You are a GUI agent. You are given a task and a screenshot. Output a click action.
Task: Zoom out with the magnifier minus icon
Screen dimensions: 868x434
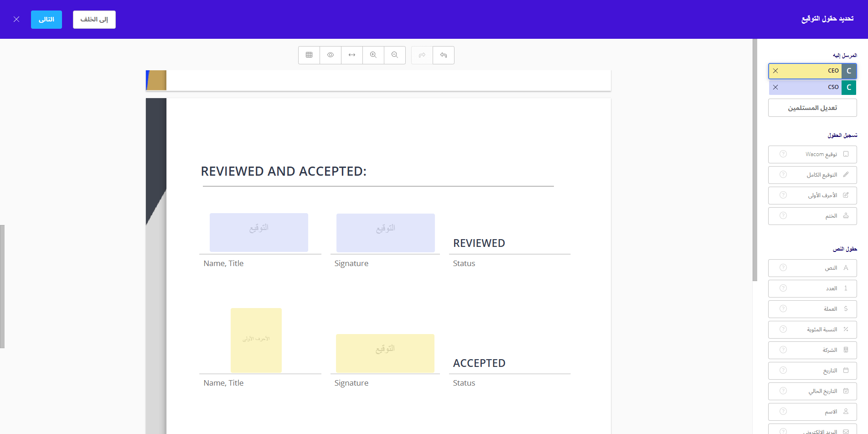[395, 55]
